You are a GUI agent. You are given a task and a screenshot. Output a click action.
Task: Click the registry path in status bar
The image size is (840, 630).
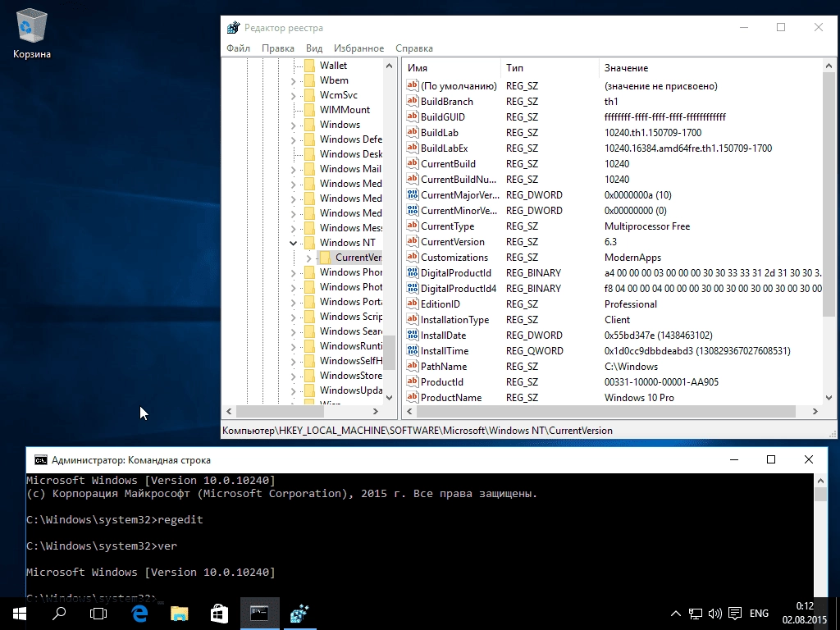pyautogui.click(x=418, y=431)
